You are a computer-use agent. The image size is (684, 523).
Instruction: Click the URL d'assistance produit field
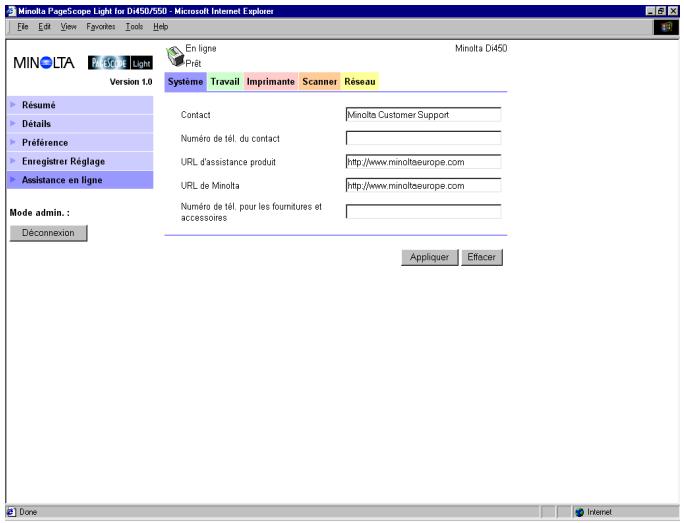[x=423, y=162]
